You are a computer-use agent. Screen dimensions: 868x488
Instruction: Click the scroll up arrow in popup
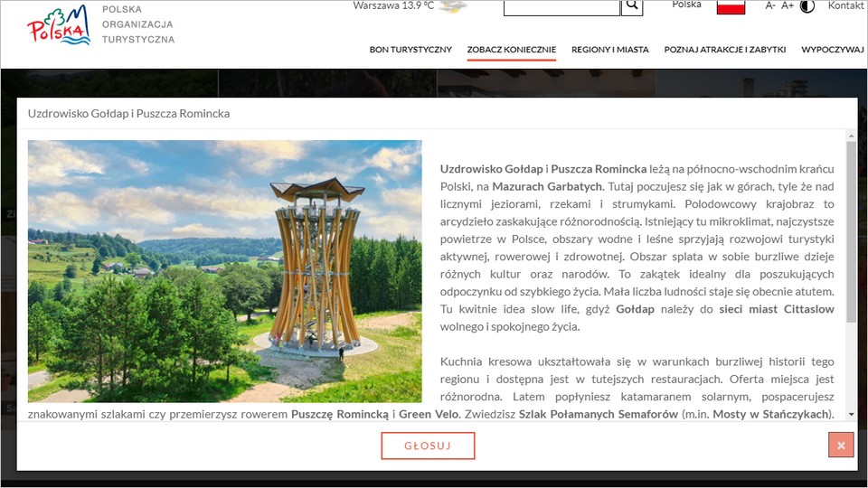[852, 136]
